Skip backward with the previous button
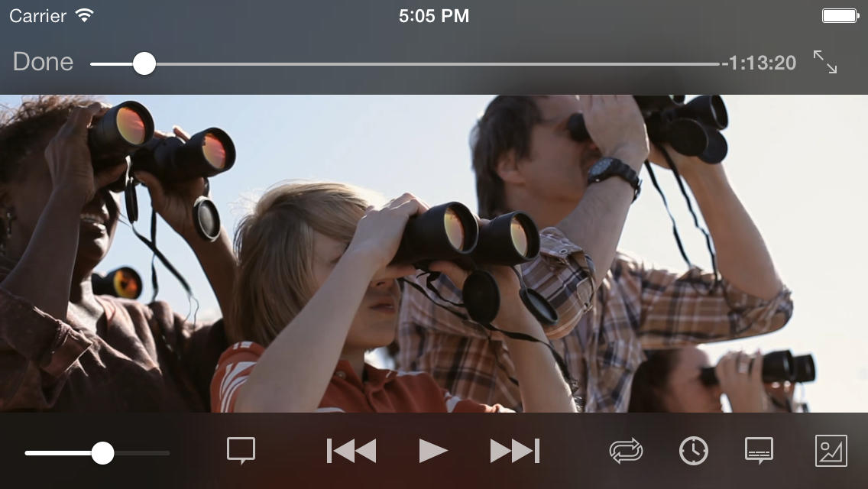Image resolution: width=868 pixels, height=489 pixels. point(351,451)
